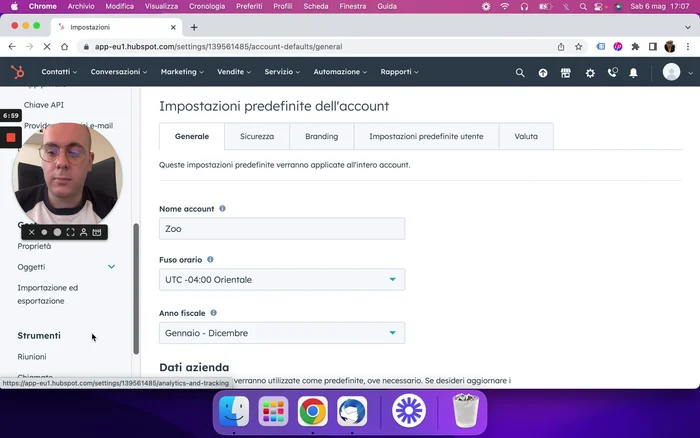Click the fullscreen camera bubble icon
The image size is (700, 438).
(x=71, y=232)
